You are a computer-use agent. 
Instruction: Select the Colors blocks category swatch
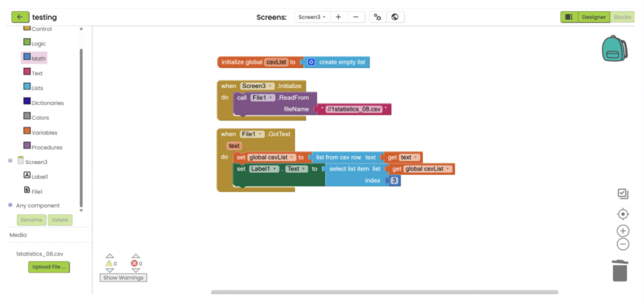pyautogui.click(x=27, y=117)
